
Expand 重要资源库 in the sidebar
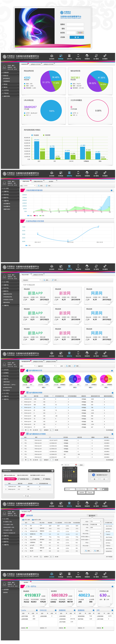pyautogui.click(x=10, y=96)
